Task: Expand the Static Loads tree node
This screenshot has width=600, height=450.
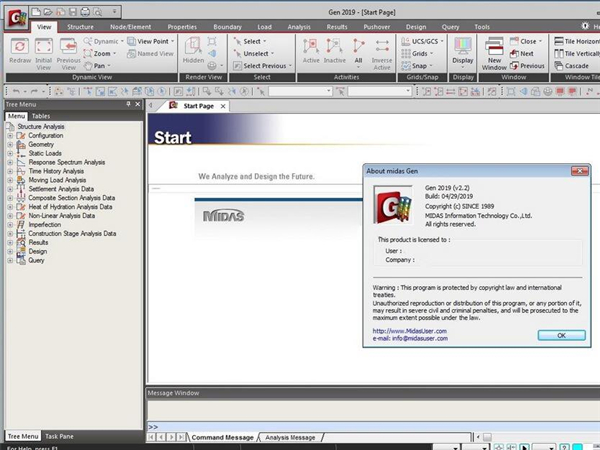Action: click(10, 153)
